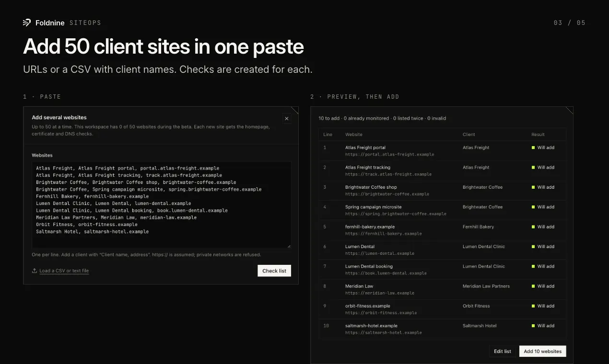The height and width of the screenshot is (364, 609).
Task: Select the orbit-fitness.example row title
Action: pos(368,306)
